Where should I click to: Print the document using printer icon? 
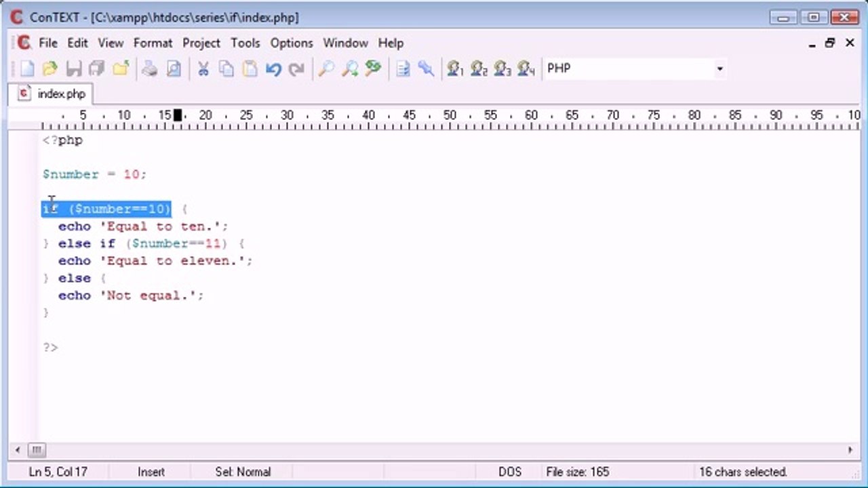tap(150, 68)
